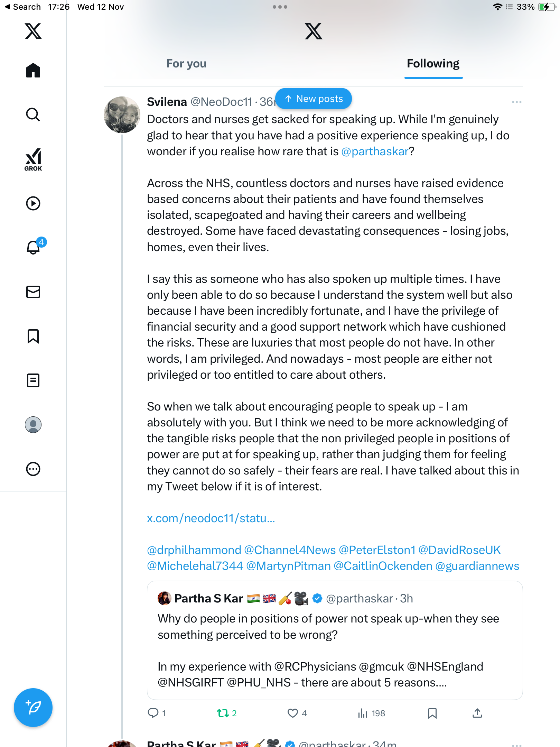Open more options on Svilena's post

point(516,102)
